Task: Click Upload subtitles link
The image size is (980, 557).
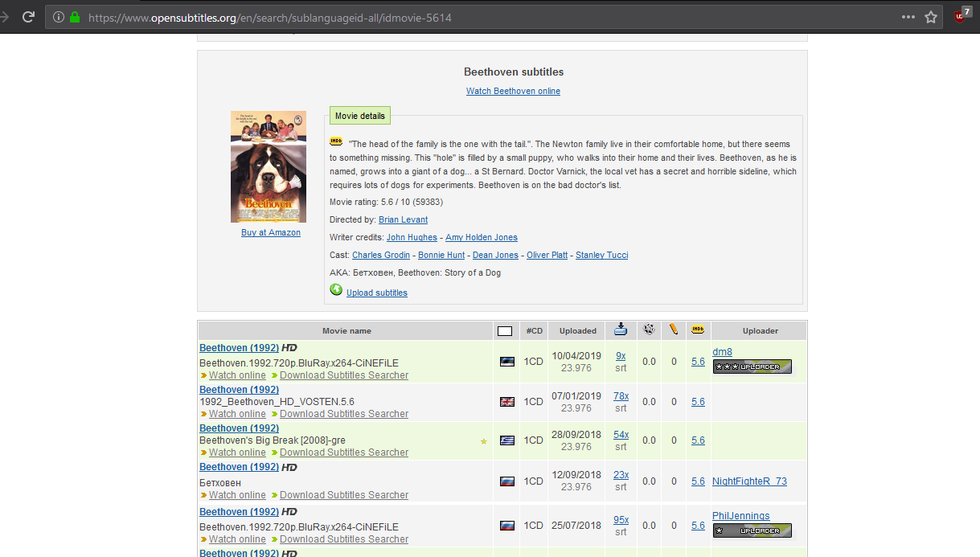Action: click(376, 293)
